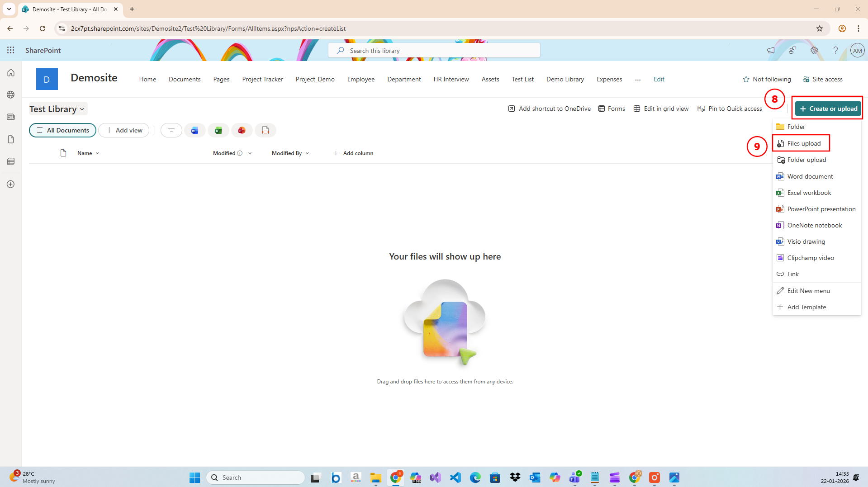Open the AM account avatar menu
Viewport: 868px width, 487px height.
point(857,51)
